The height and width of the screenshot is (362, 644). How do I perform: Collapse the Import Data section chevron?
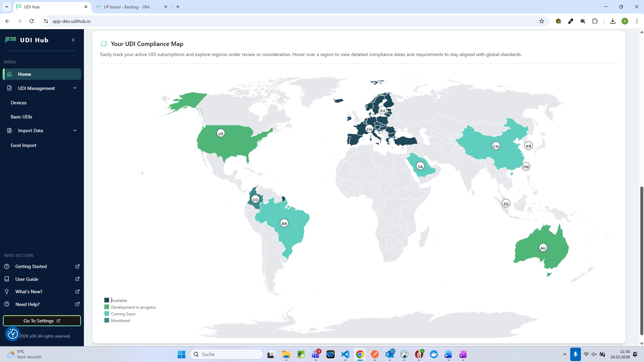pos(75,131)
